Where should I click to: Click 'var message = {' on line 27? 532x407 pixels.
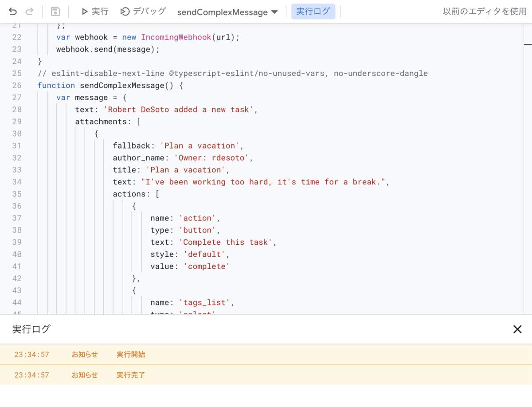91,98
